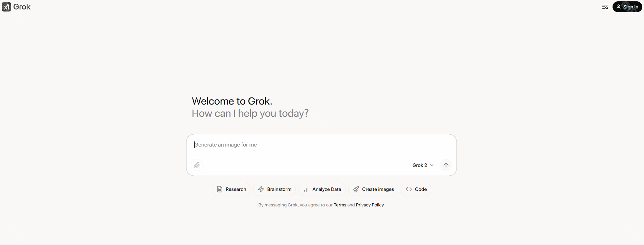This screenshot has height=245, width=644.
Task: Click the paintbrush Create images icon
Action: (356, 189)
